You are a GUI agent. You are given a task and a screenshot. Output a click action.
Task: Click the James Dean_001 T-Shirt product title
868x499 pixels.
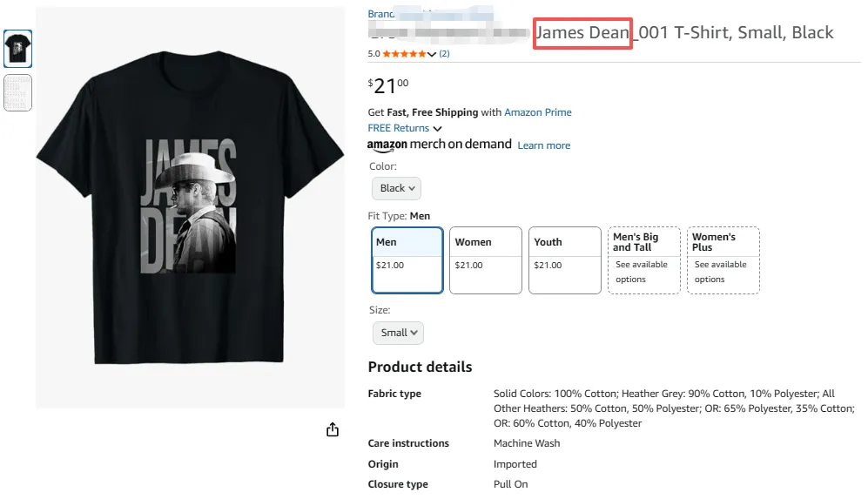pos(684,33)
